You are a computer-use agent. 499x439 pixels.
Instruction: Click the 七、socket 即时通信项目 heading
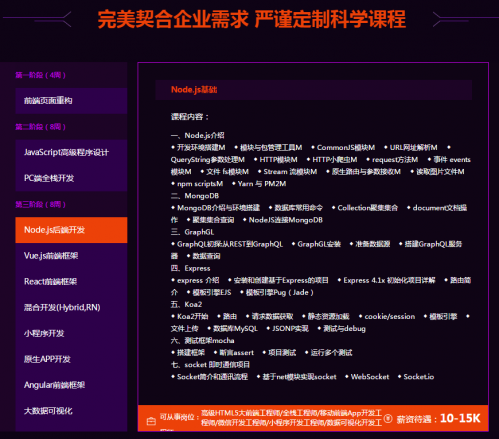tap(210, 365)
